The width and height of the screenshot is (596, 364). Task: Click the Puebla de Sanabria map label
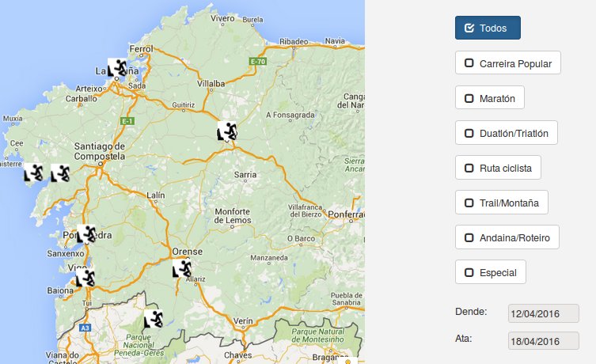click(x=346, y=298)
